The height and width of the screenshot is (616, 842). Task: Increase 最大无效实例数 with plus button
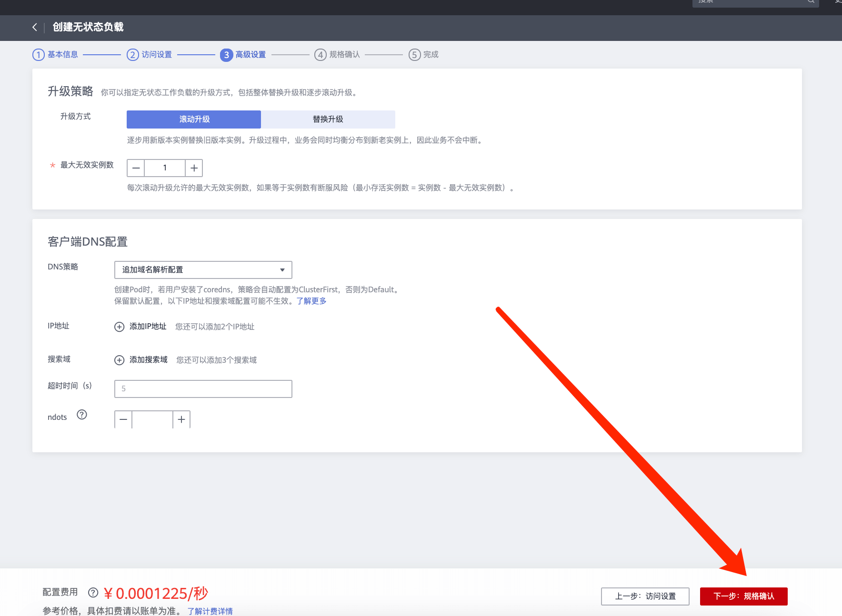pyautogui.click(x=194, y=168)
